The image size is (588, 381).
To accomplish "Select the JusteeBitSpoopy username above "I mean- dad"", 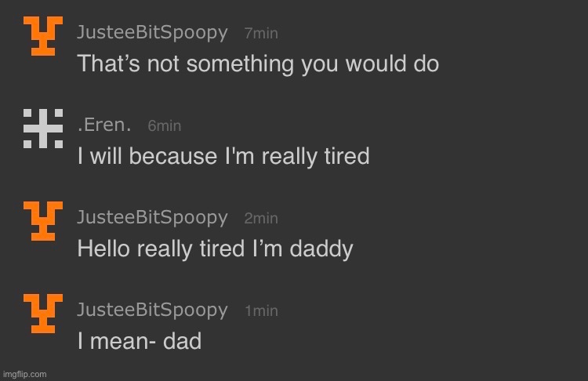I will point(153,310).
